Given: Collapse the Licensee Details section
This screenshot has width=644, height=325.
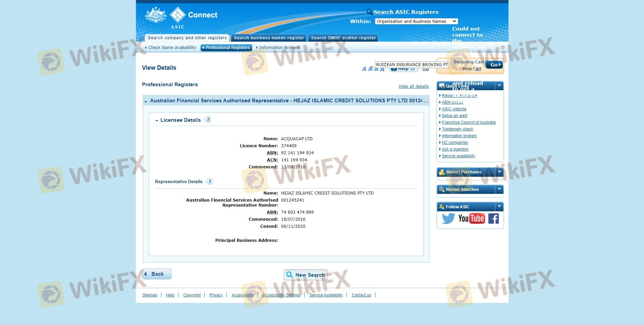Looking at the screenshot, I should (x=157, y=120).
